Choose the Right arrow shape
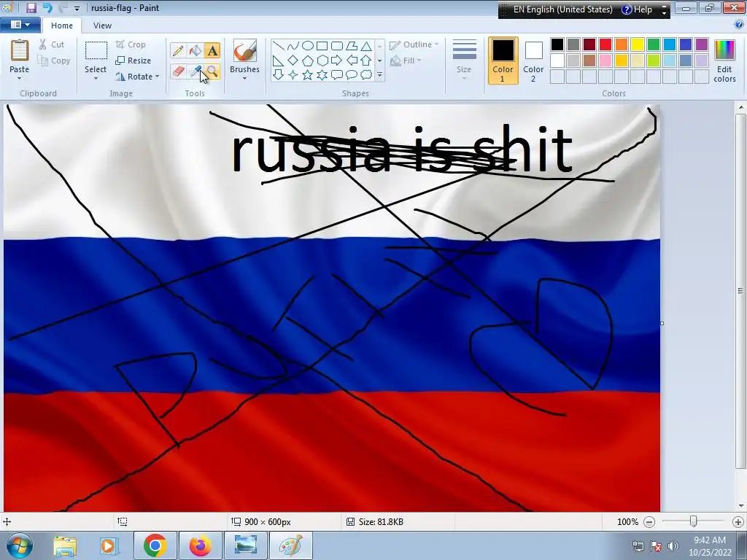747x560 pixels. [337, 61]
